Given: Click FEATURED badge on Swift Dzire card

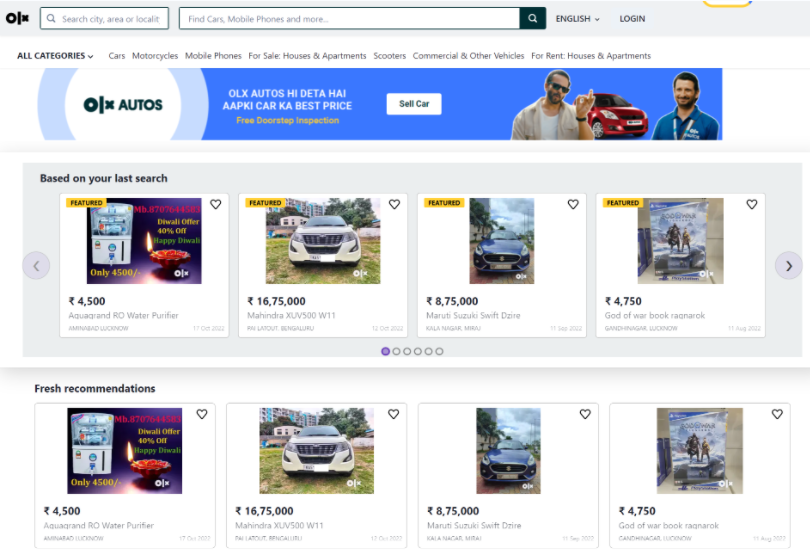Looking at the screenshot, I should click(x=443, y=203).
